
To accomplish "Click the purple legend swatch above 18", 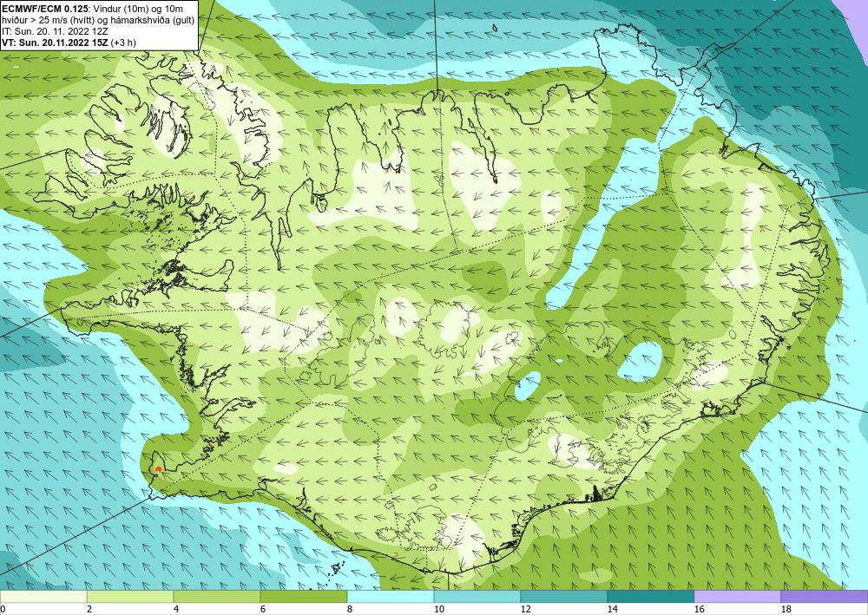I will tap(825, 597).
